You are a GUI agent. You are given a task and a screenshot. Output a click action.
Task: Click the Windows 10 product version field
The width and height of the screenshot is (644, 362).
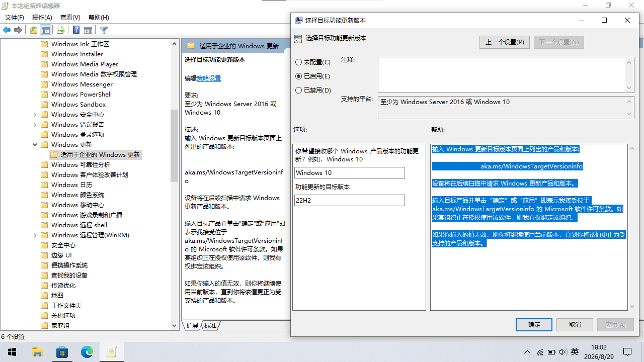pyautogui.click(x=350, y=172)
